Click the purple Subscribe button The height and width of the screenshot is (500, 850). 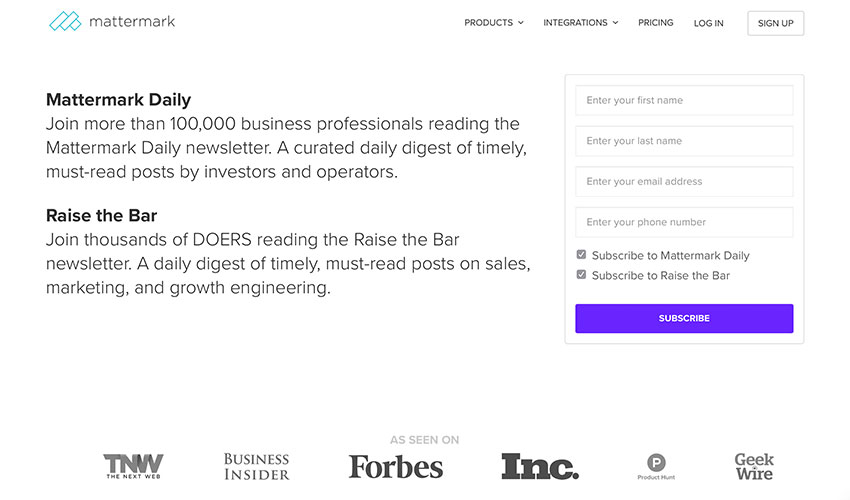point(684,318)
